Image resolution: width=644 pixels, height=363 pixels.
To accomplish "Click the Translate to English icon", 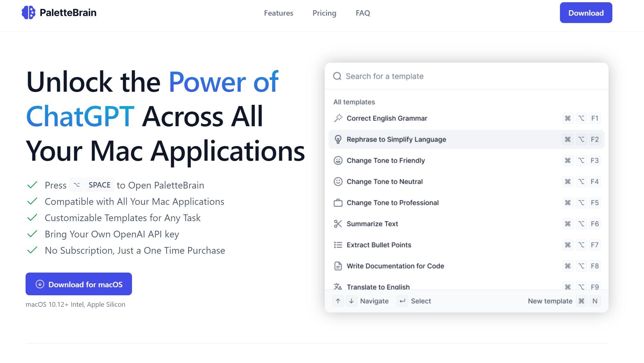I will tap(338, 287).
